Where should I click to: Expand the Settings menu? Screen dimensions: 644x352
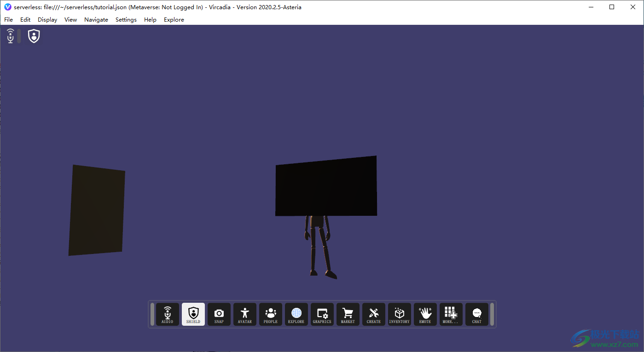tap(126, 20)
